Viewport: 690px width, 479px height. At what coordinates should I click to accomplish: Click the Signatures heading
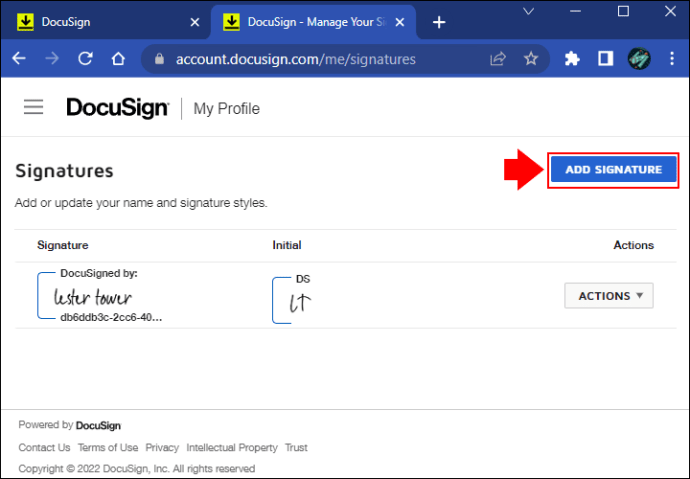click(64, 171)
